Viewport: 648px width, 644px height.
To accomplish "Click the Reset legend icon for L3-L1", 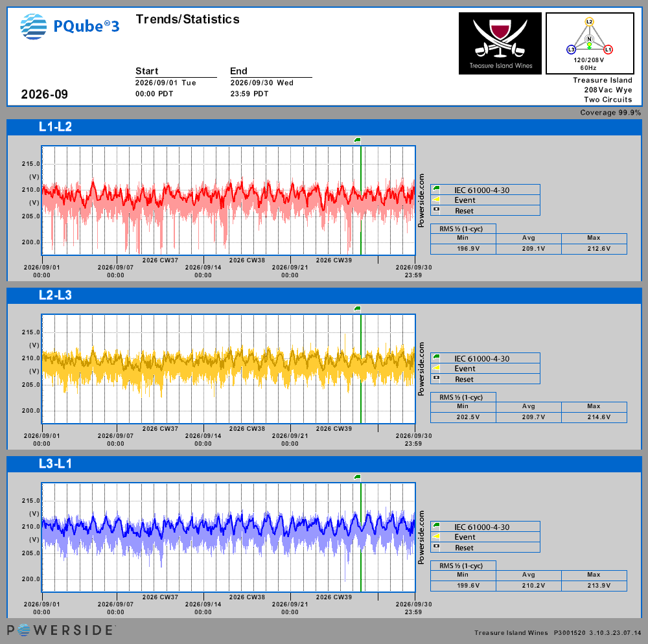I will click(436, 547).
